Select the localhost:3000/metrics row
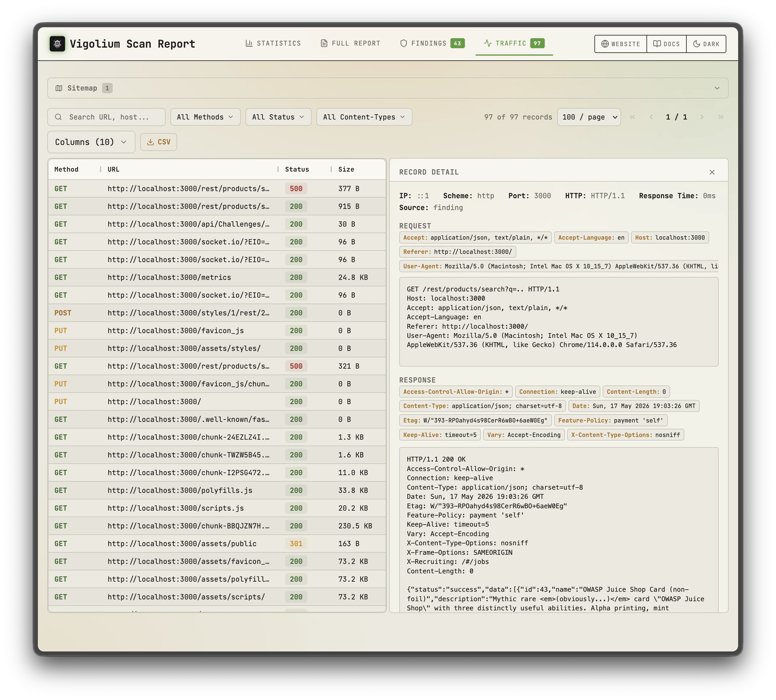This screenshot has width=776, height=700. point(217,277)
